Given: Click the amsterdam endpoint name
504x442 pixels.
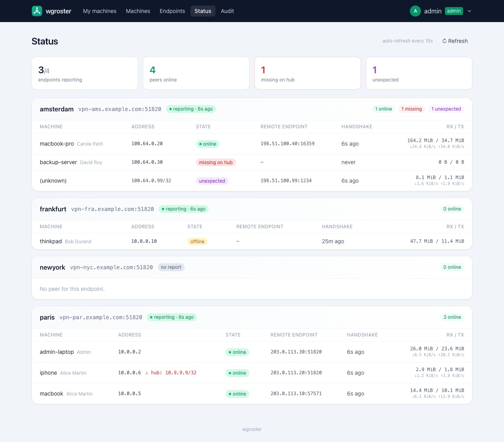Looking at the screenshot, I should [x=57, y=109].
